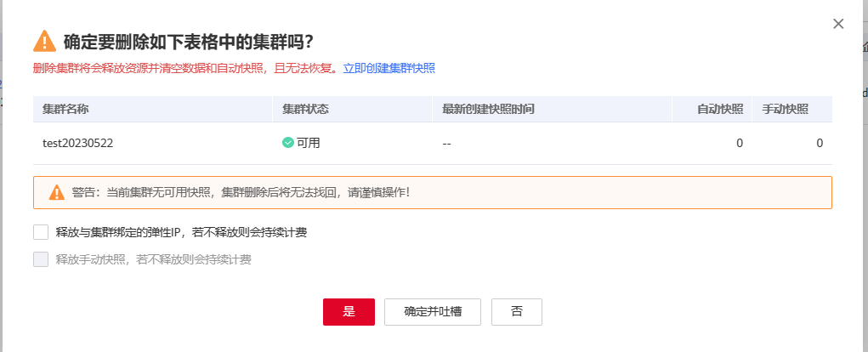This screenshot has height=352, width=868.
Task: Click the 0 value under 手动快照
Action: pos(820,144)
